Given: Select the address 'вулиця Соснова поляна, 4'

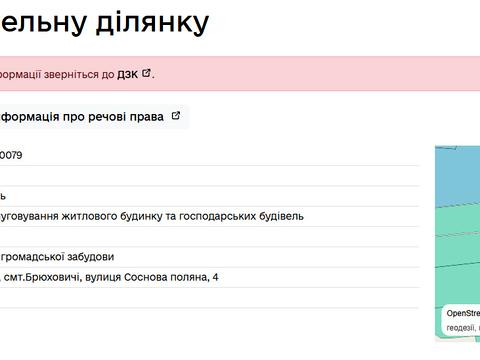Looking at the screenshot, I should [x=152, y=277].
